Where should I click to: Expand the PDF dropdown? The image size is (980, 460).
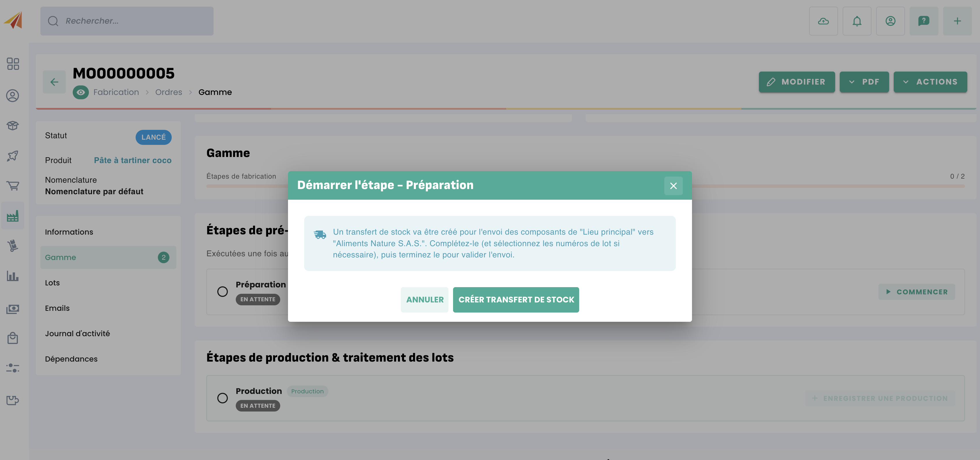(864, 82)
